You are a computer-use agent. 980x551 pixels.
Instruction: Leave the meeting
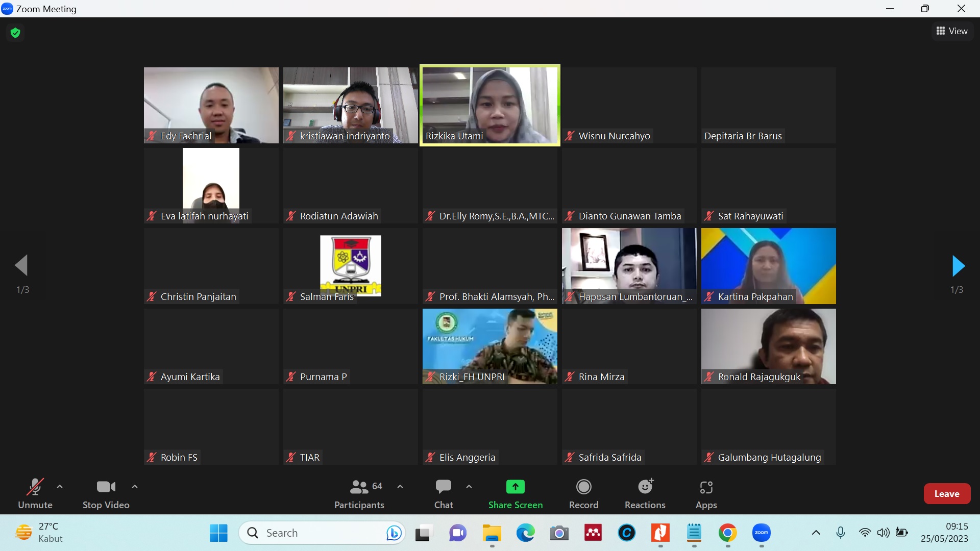(x=946, y=493)
